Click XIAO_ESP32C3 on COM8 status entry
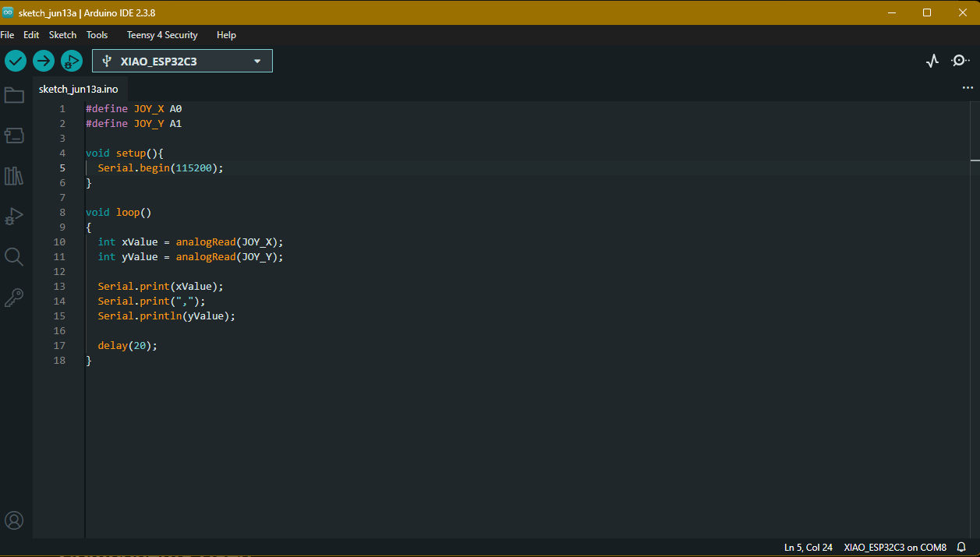 [x=895, y=547]
